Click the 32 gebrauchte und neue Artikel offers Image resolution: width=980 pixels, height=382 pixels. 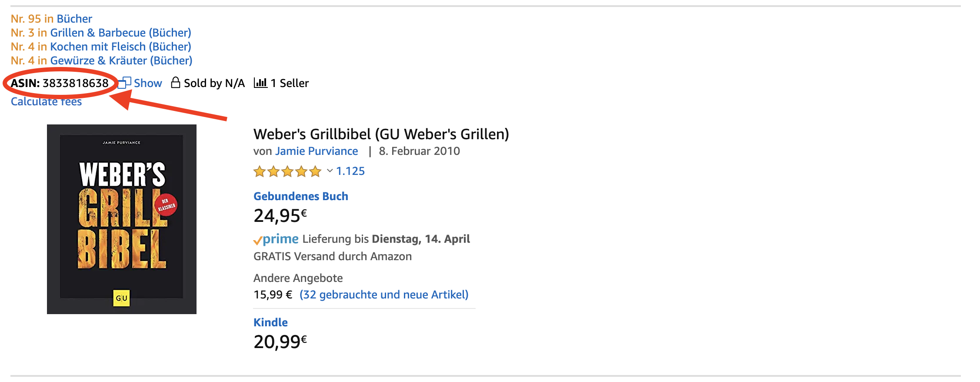pos(383,295)
